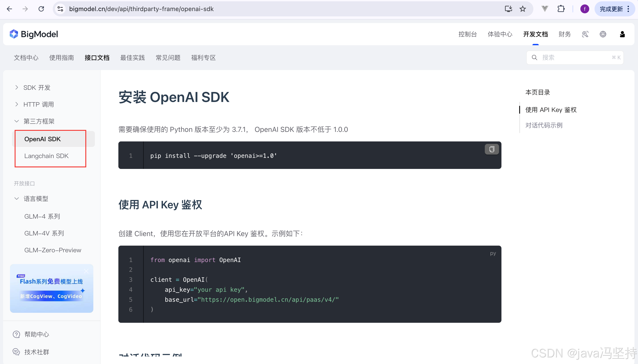This screenshot has height=364, width=638.
Task: Switch to 文档中心 tab
Action: (x=26, y=58)
